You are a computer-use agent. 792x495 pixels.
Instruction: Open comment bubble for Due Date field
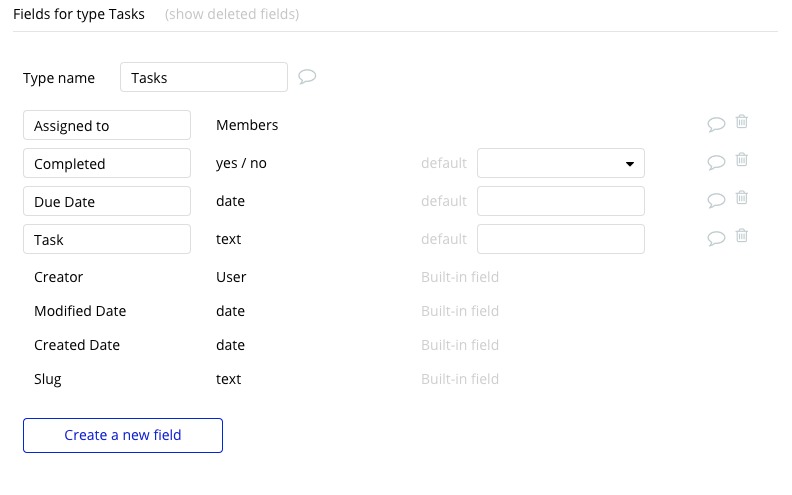click(x=716, y=201)
